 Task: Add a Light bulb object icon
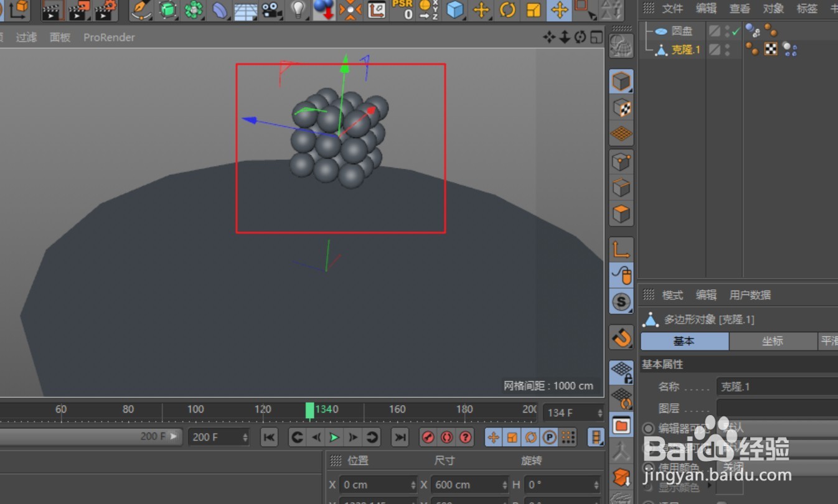point(298,10)
